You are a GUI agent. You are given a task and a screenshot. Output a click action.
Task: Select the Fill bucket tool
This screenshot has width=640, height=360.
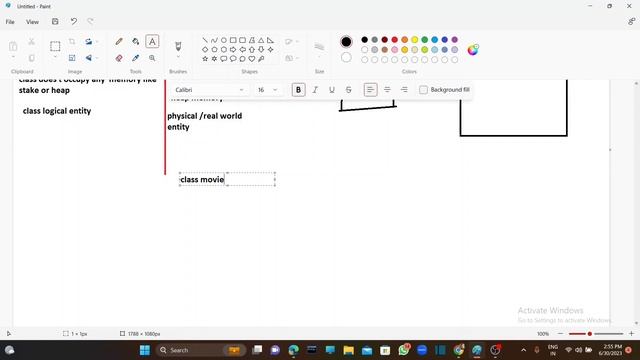point(136,41)
